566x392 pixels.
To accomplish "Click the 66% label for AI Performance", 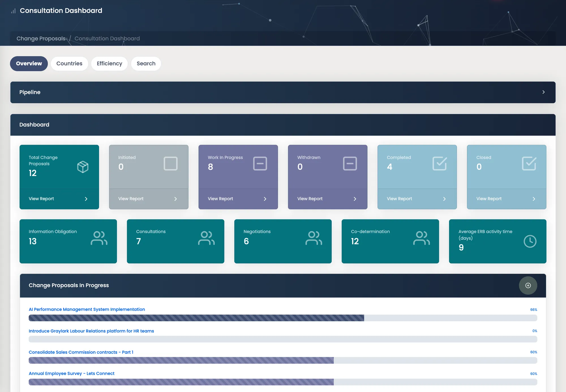I will pos(534,310).
